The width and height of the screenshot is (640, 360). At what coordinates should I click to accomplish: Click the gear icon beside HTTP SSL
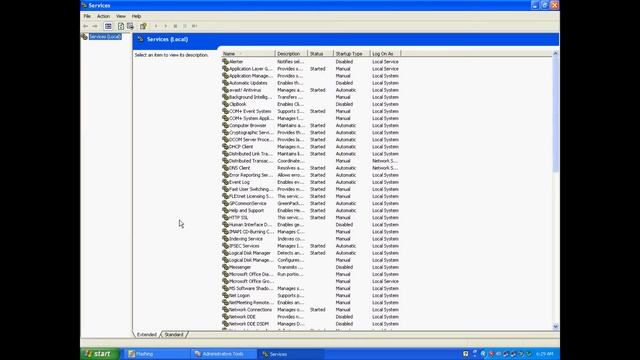pos(225,218)
